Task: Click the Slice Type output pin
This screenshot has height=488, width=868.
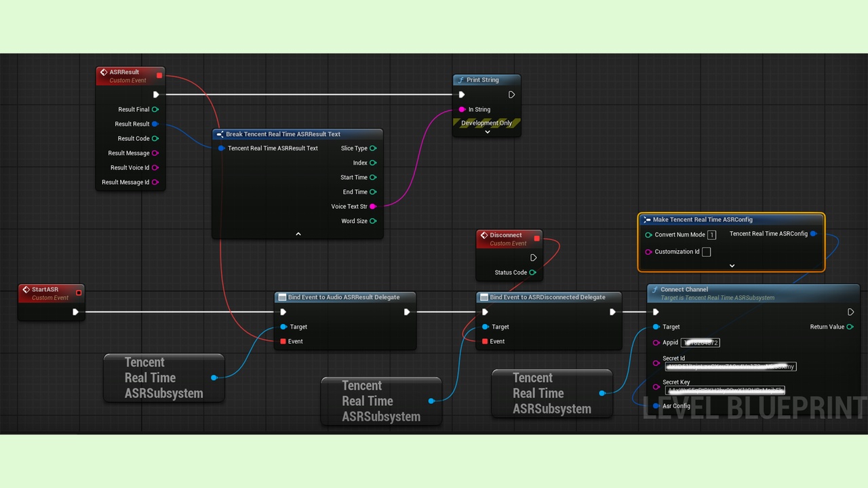Action: click(x=373, y=148)
